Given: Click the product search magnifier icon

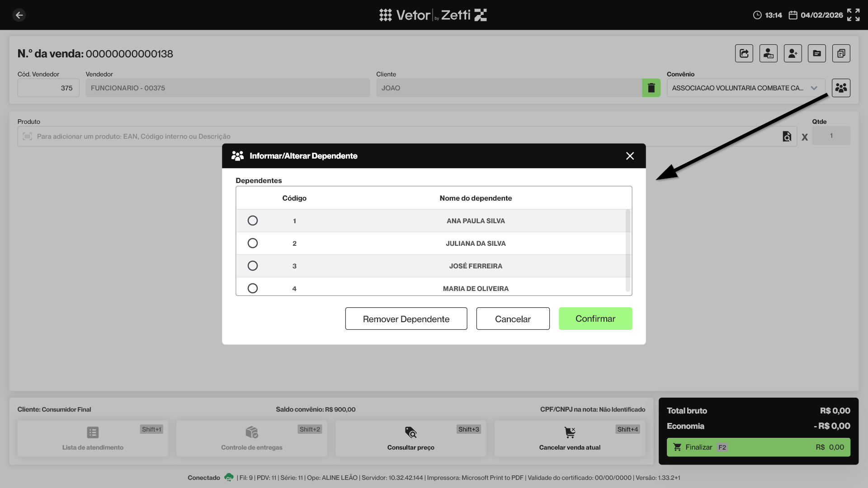Looking at the screenshot, I should pyautogui.click(x=787, y=136).
